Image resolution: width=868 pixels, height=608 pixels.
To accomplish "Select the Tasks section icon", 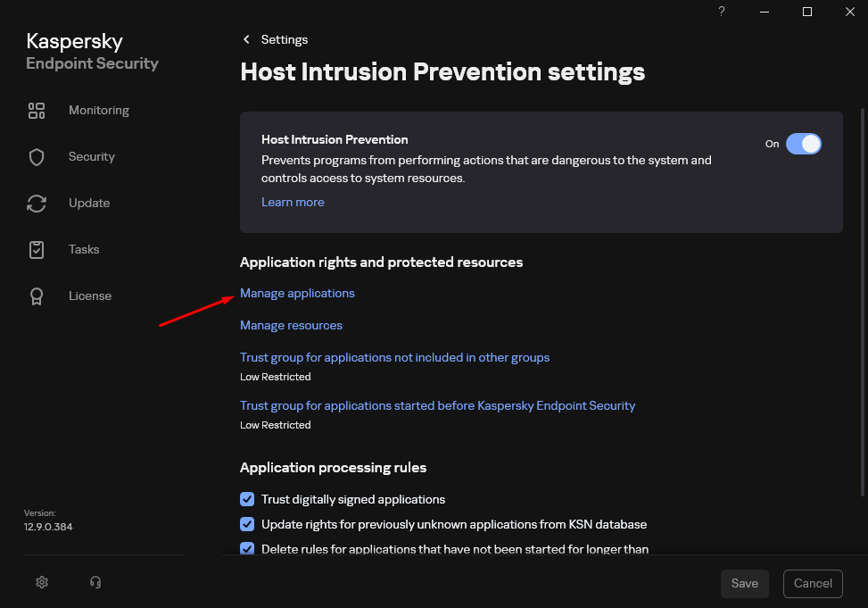I will 37,249.
